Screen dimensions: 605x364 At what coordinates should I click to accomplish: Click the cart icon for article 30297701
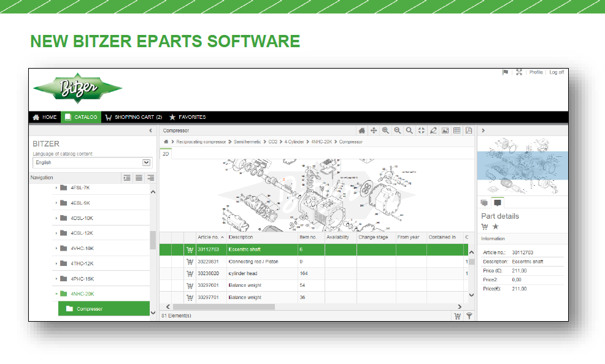pyautogui.click(x=190, y=297)
